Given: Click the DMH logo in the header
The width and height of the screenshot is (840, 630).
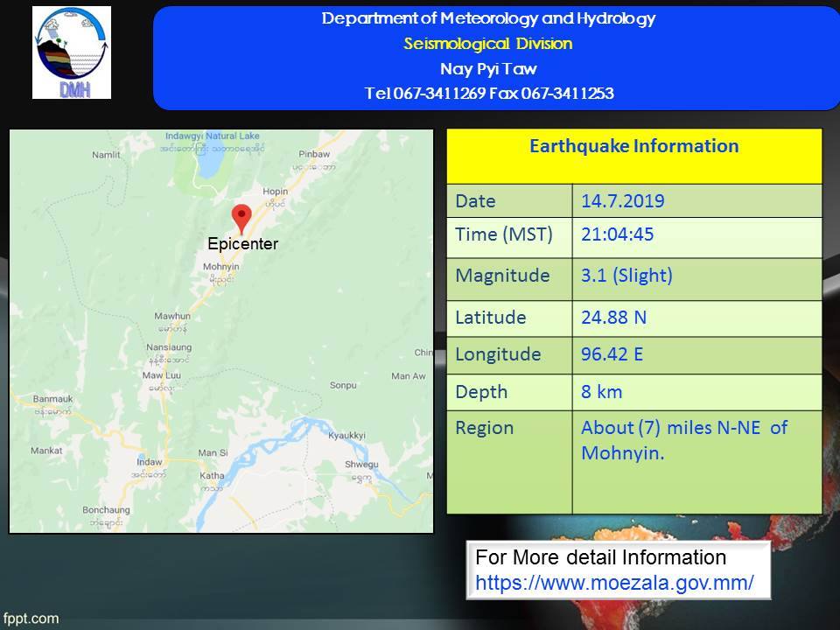Looking at the screenshot, I should coord(72,52).
